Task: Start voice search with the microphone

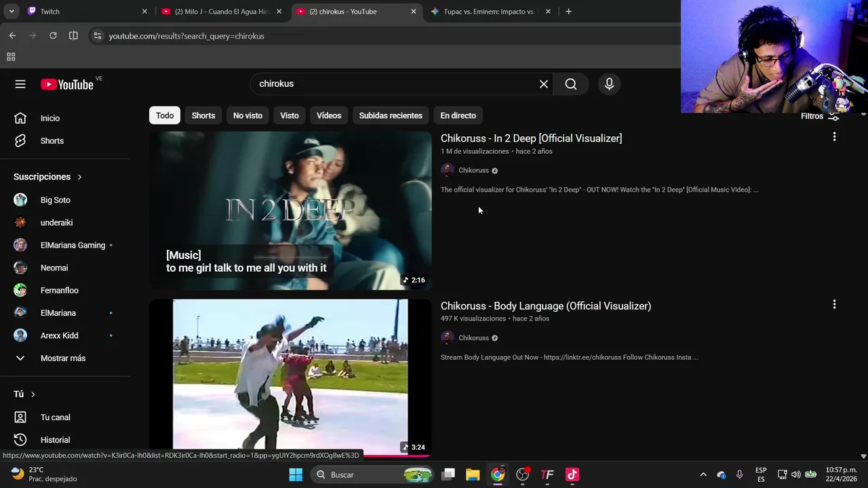Action: click(x=609, y=84)
